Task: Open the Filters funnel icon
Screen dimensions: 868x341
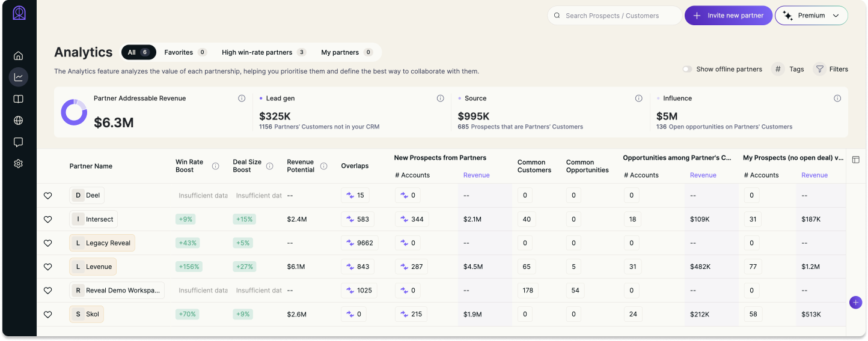Action: [819, 69]
